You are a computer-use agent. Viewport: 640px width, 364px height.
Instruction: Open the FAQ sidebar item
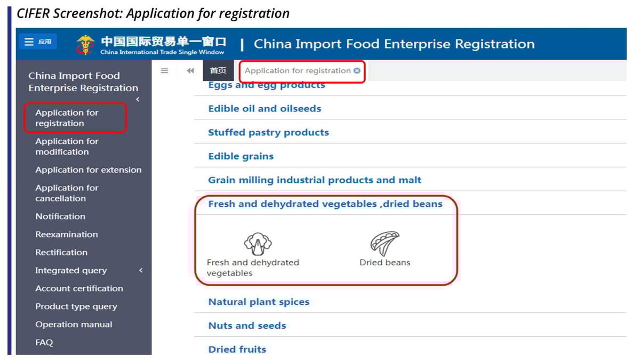tap(44, 343)
